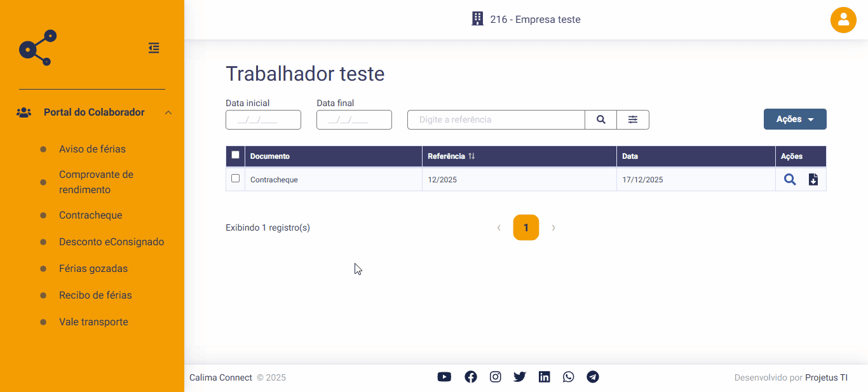Click the Exibindo 1 registro(s) text
The height and width of the screenshot is (392, 868).
click(x=268, y=227)
